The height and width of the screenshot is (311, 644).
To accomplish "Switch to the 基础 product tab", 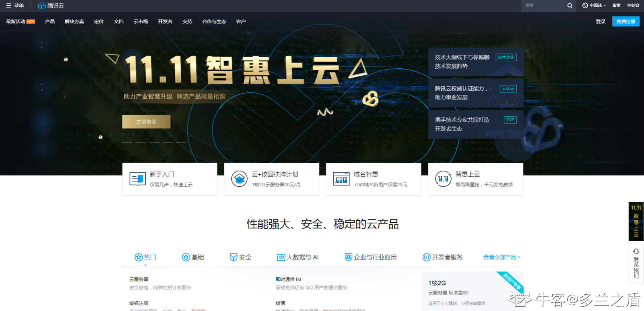I will (x=193, y=257).
